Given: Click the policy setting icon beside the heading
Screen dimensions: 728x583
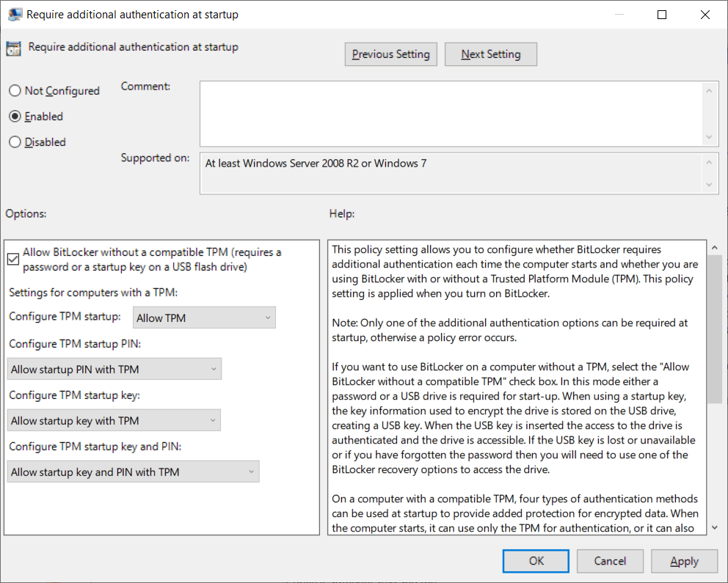Looking at the screenshot, I should pyautogui.click(x=13, y=48).
